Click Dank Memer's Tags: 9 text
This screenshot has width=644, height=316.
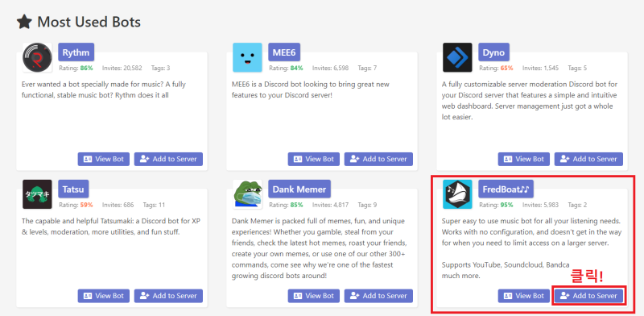point(367,205)
